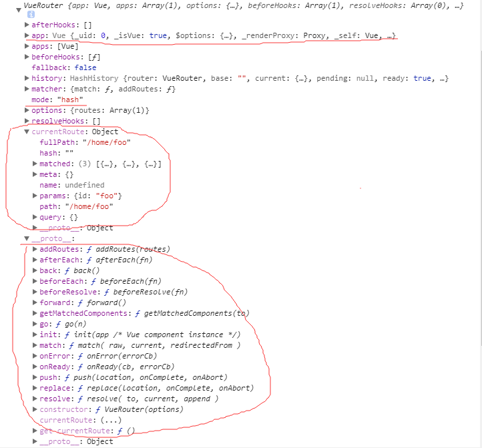
Task: Expand the onError function entry
Action: [x=35, y=356]
